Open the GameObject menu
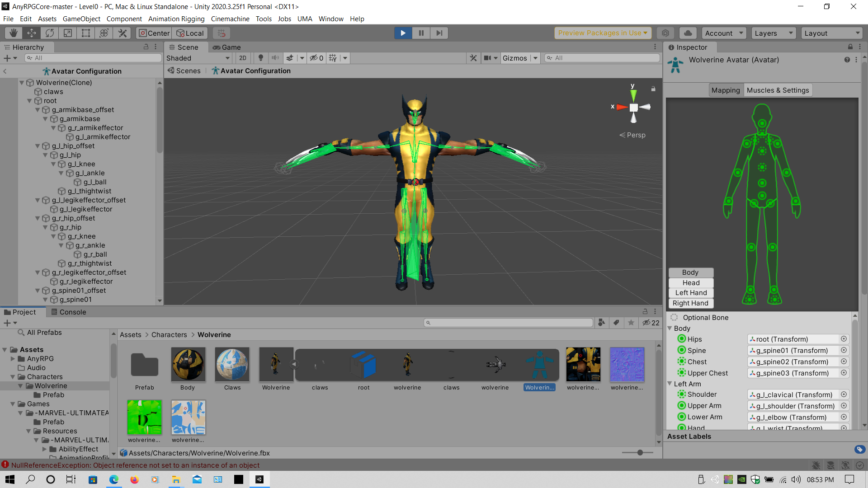 (x=81, y=19)
